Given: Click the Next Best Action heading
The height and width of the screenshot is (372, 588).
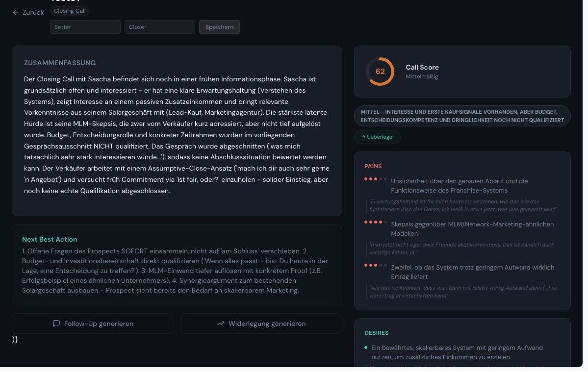Looking at the screenshot, I should coord(50,239).
